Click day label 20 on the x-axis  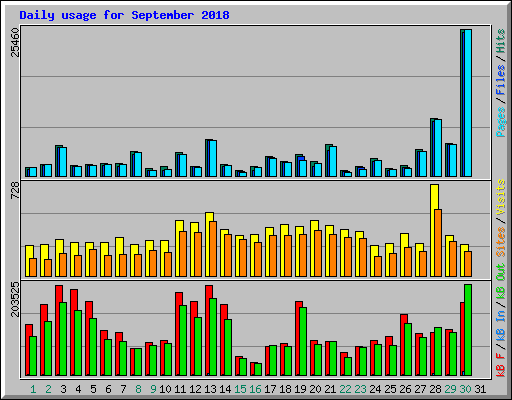(315, 389)
